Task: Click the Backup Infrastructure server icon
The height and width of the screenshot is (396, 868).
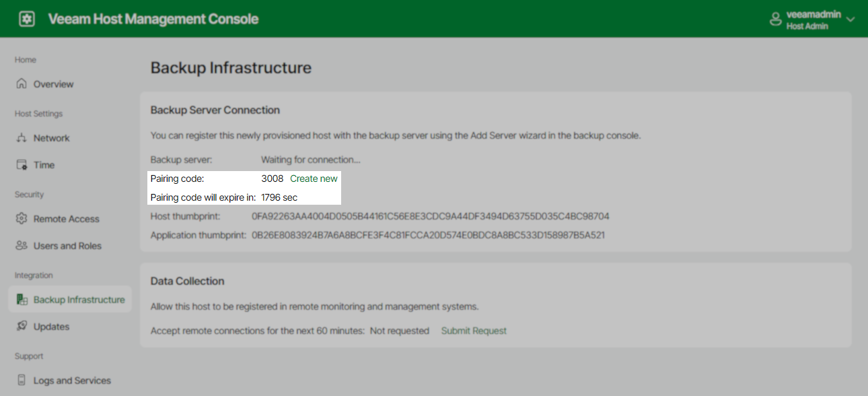Action: click(21, 299)
